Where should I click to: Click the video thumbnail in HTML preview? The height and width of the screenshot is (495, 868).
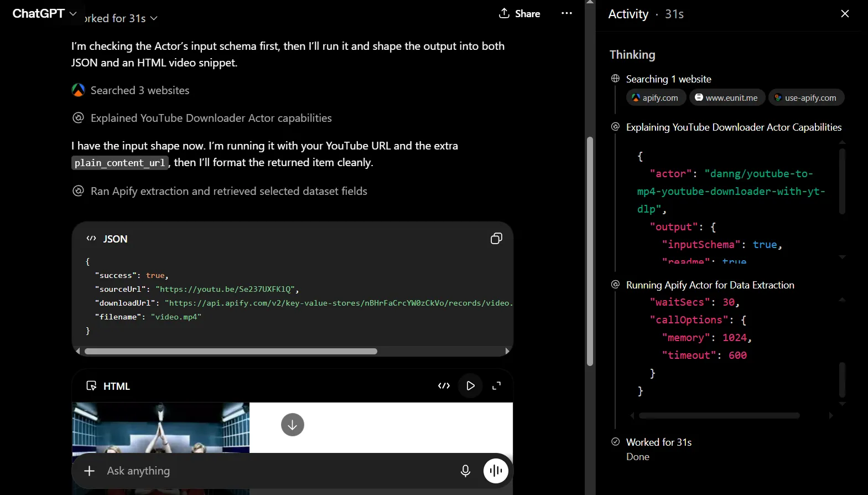(x=161, y=427)
